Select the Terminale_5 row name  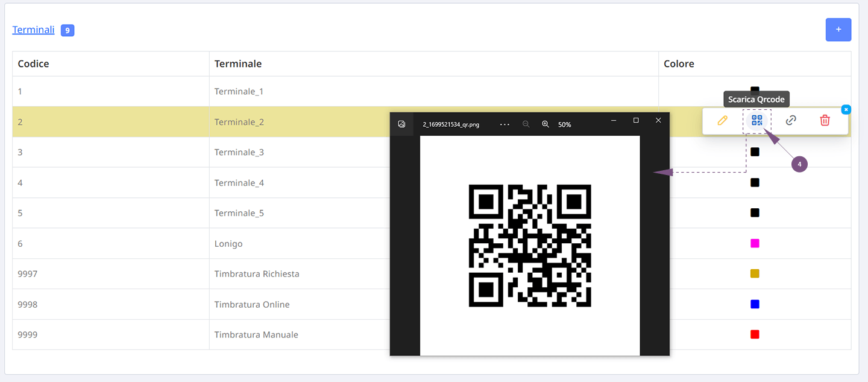tap(239, 213)
